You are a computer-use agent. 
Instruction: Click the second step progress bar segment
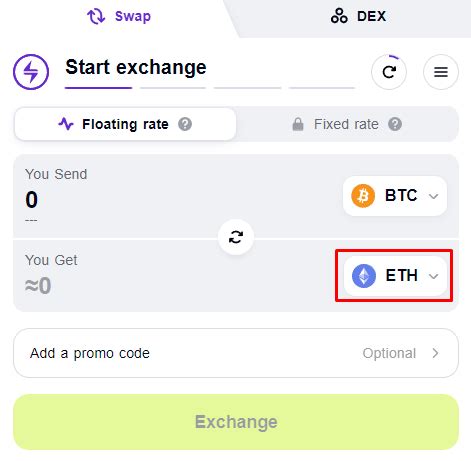click(173, 88)
